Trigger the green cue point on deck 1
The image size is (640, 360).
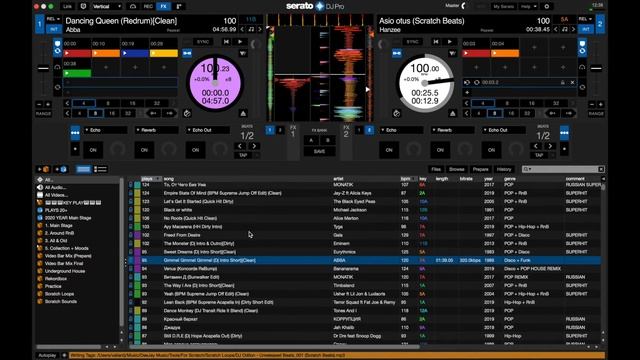click(77, 73)
